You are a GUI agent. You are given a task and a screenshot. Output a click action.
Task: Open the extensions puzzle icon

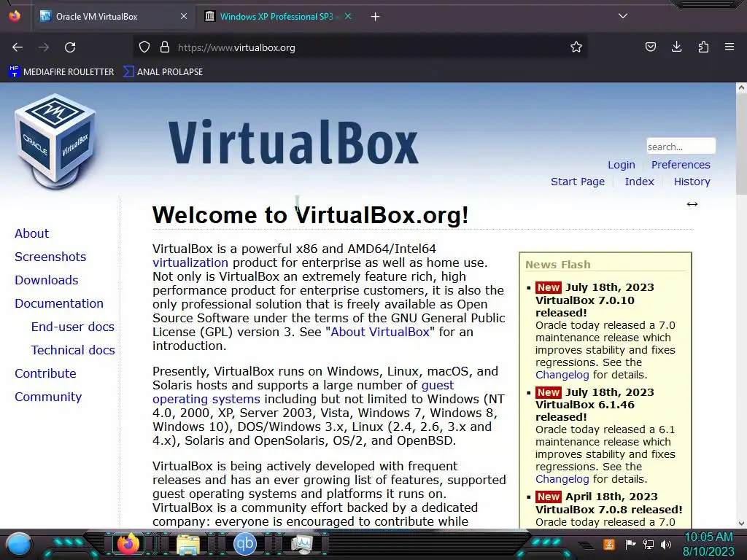pos(703,47)
